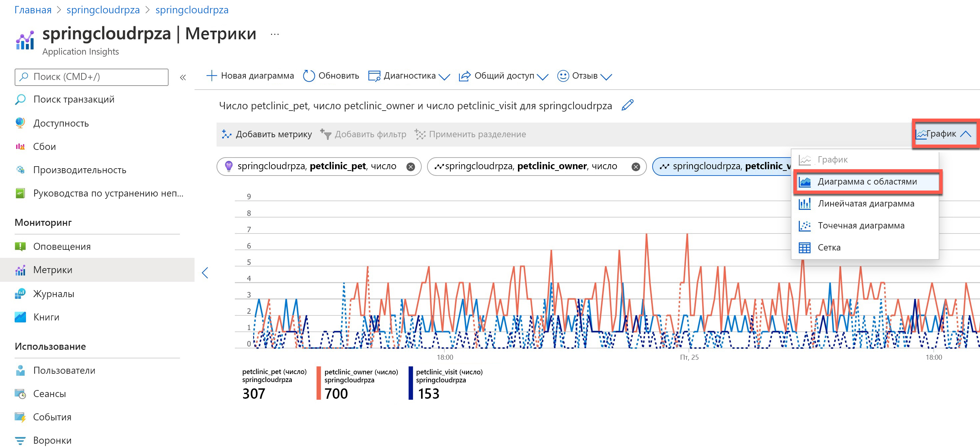Choose Точечная диаграмма chart type
The width and height of the screenshot is (980, 447).
[x=860, y=225]
